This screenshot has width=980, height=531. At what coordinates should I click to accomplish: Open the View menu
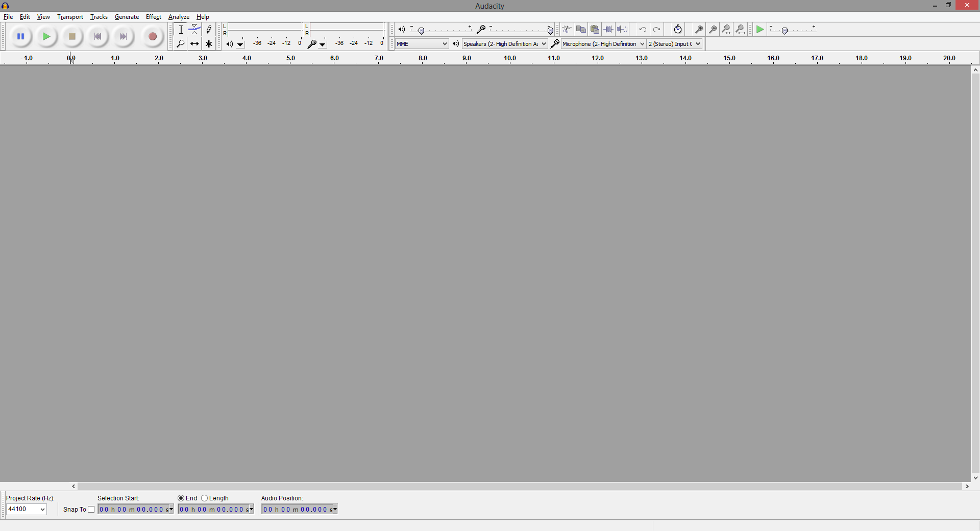point(43,17)
